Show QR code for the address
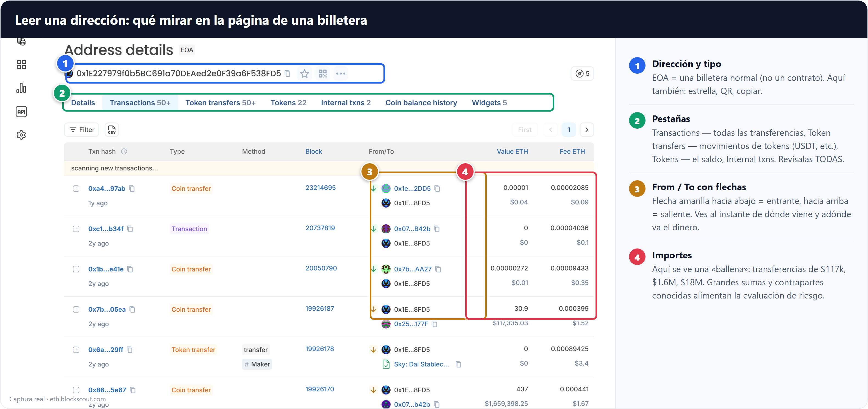 pos(323,73)
